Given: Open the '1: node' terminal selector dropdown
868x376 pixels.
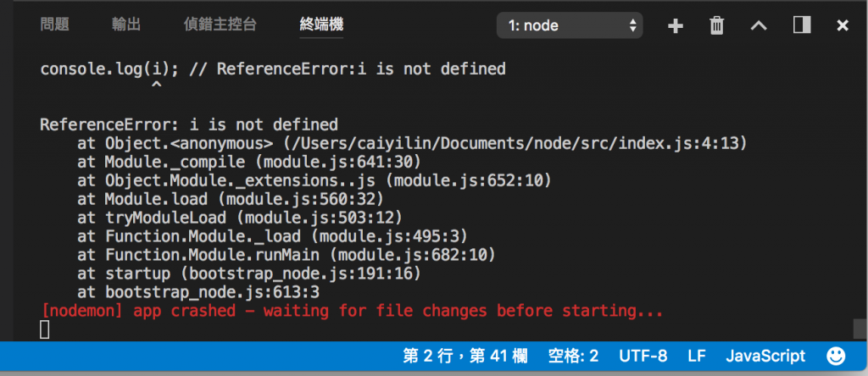Looking at the screenshot, I should coord(570,25).
